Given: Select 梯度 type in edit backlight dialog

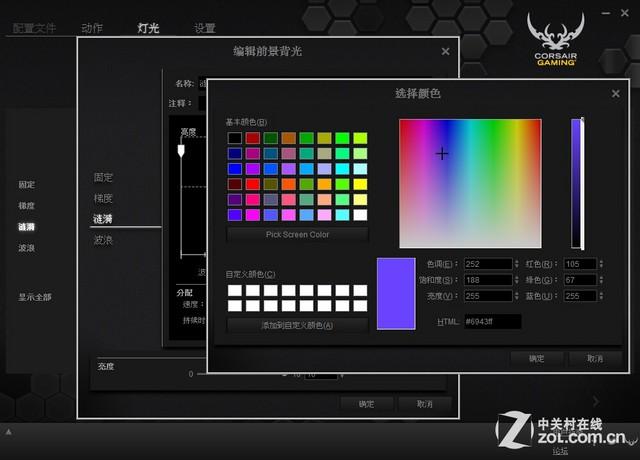Looking at the screenshot, I should coord(103,198).
